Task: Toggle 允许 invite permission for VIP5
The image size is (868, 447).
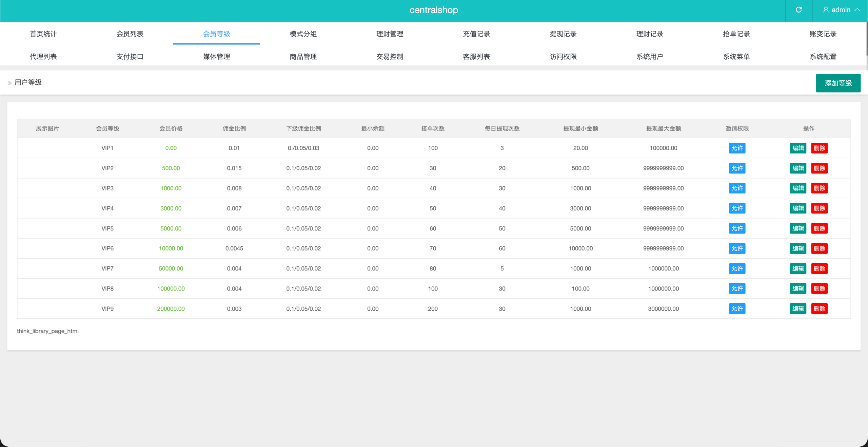Action: (737, 228)
